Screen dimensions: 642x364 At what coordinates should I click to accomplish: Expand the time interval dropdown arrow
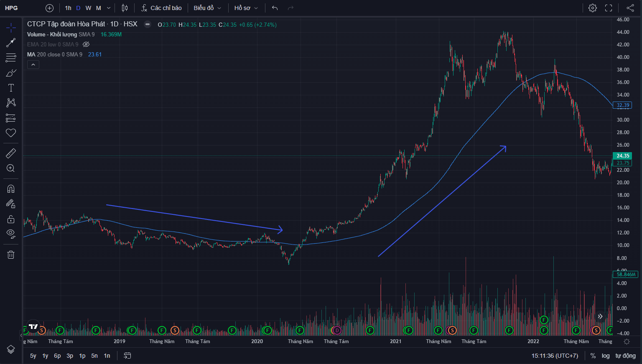click(x=109, y=8)
